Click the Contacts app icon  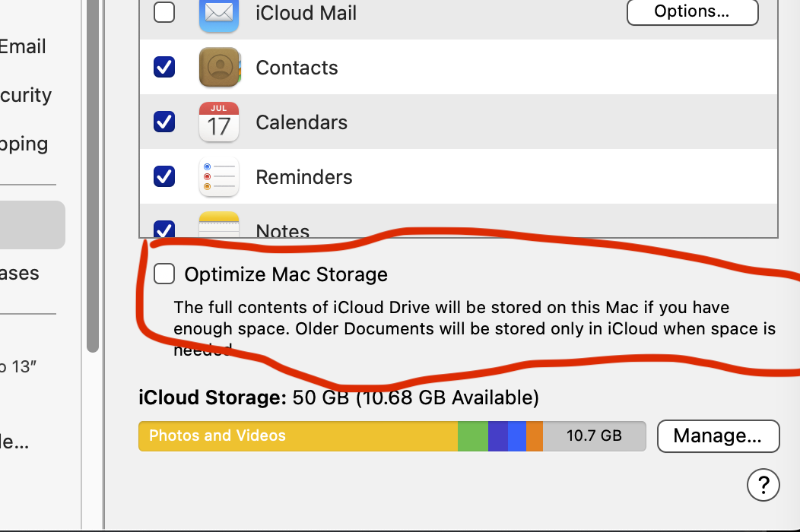219,68
